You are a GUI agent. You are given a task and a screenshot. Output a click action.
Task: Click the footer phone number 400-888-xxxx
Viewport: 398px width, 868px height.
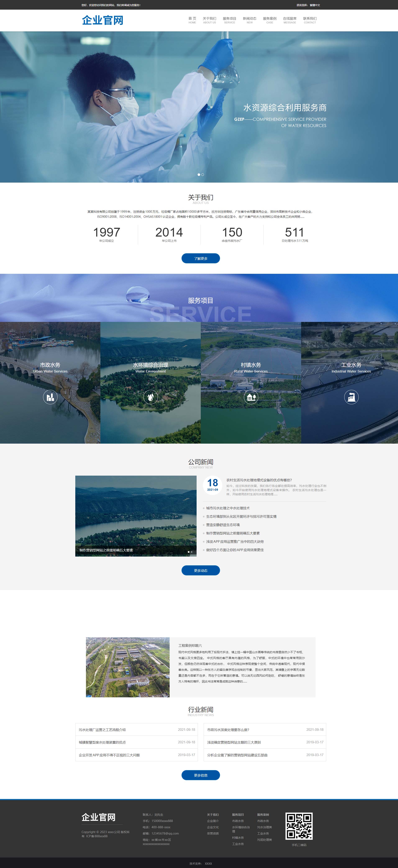[161, 827]
